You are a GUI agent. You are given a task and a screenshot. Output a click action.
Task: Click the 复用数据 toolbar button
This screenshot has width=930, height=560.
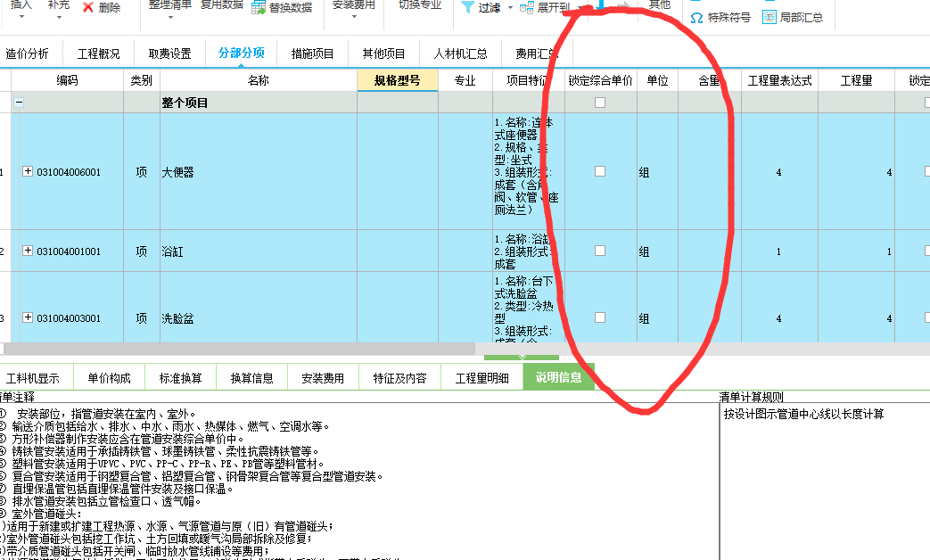click(x=222, y=4)
